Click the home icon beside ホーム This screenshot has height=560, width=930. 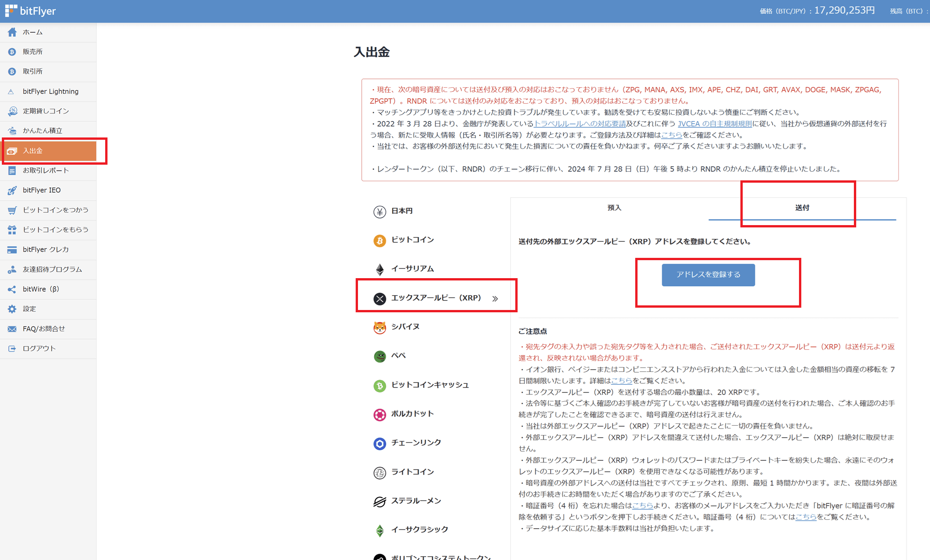click(12, 32)
